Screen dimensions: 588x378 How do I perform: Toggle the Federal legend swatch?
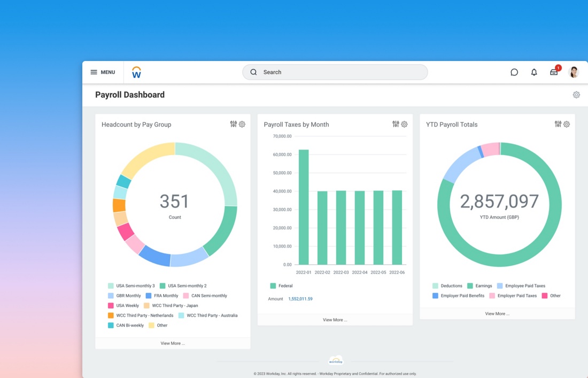tap(273, 286)
